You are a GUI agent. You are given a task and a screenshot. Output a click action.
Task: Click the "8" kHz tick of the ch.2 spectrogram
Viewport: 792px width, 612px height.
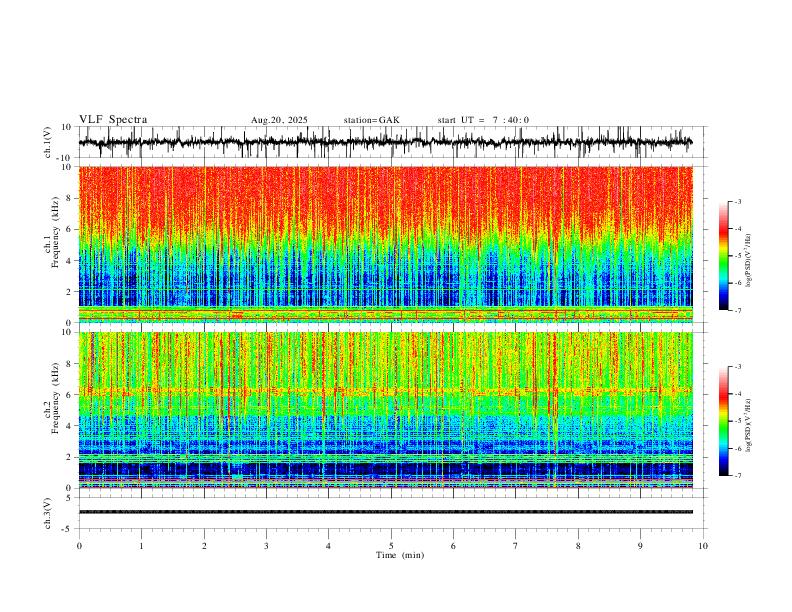pyautogui.click(x=68, y=364)
